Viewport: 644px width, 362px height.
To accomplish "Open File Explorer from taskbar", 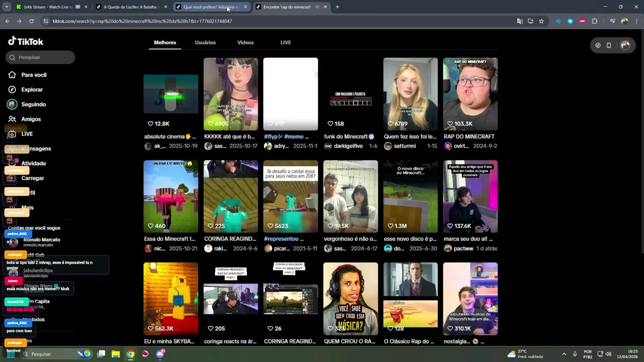I will click(x=116, y=354).
